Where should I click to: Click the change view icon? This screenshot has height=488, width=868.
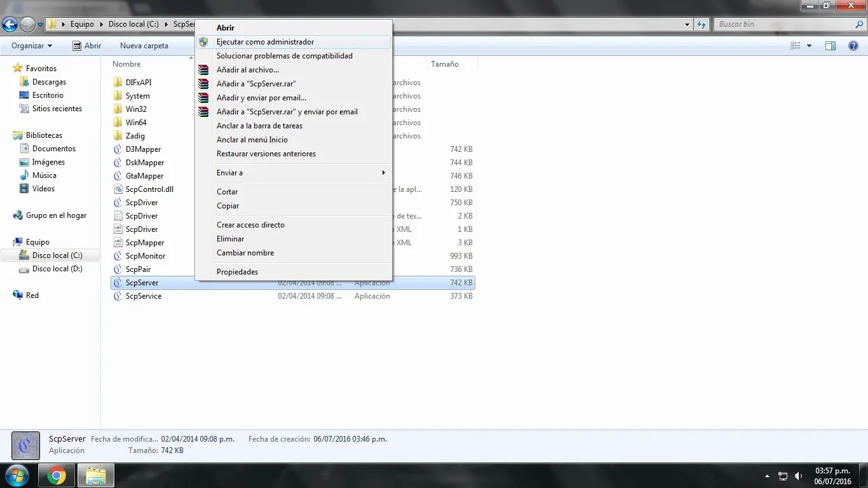coord(796,46)
